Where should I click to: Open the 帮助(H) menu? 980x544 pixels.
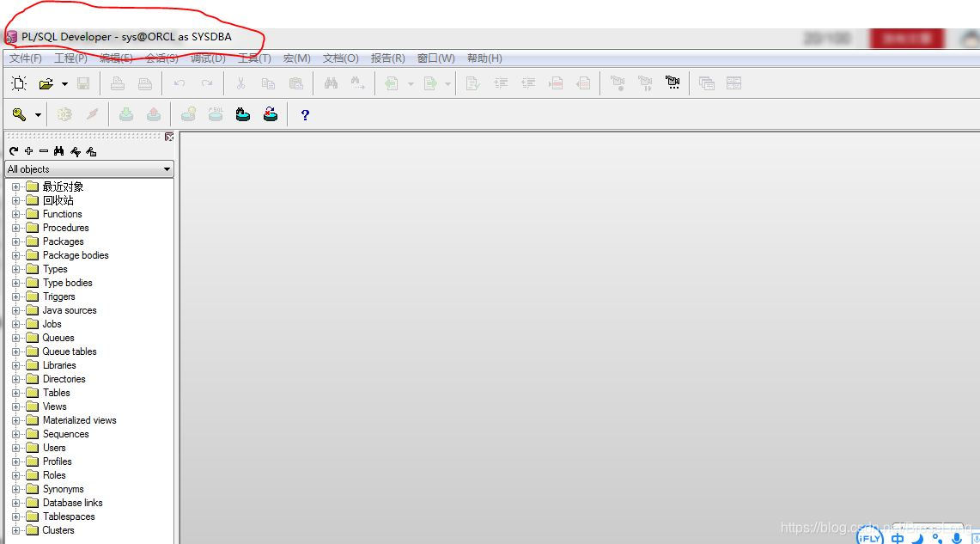[484, 58]
